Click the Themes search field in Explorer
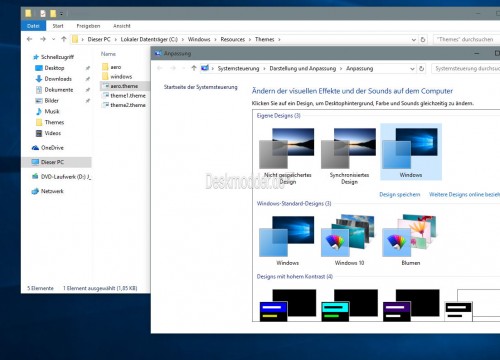Image resolution: width=500 pixels, height=360 pixels. [x=466, y=39]
